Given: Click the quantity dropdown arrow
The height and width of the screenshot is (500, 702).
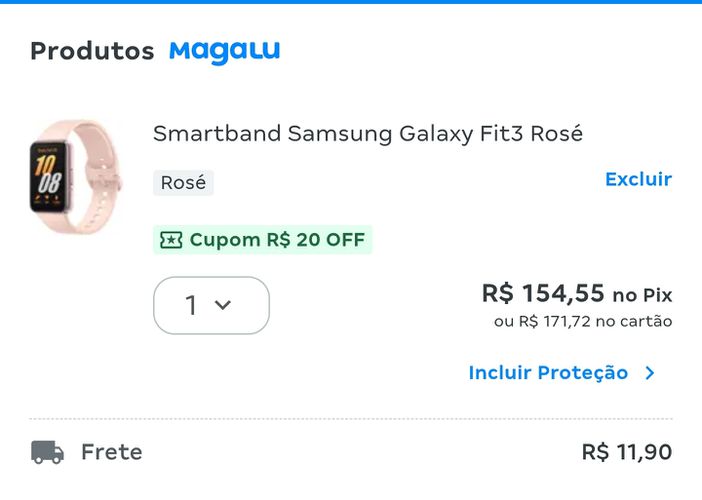Looking at the screenshot, I should point(223,305).
